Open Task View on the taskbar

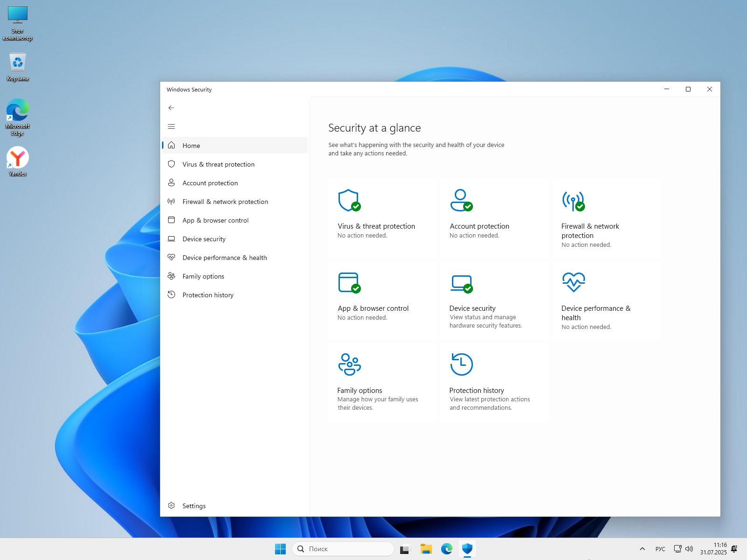coord(405,549)
